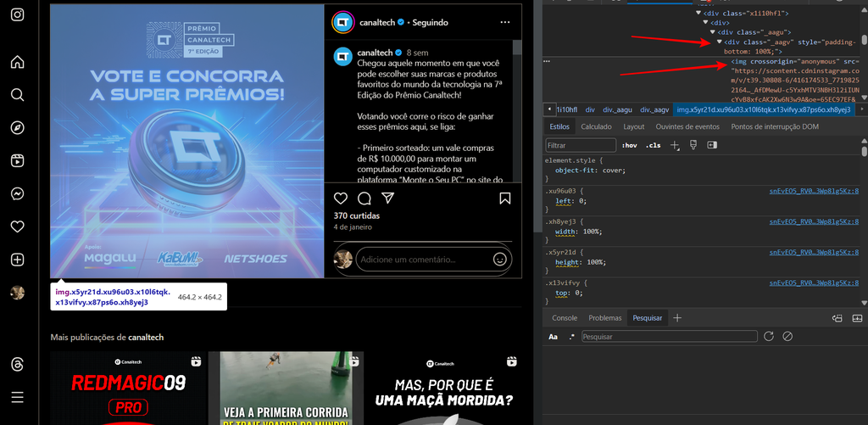
Task: Open Messenger direct messages in sidebar
Action: [x=17, y=193]
